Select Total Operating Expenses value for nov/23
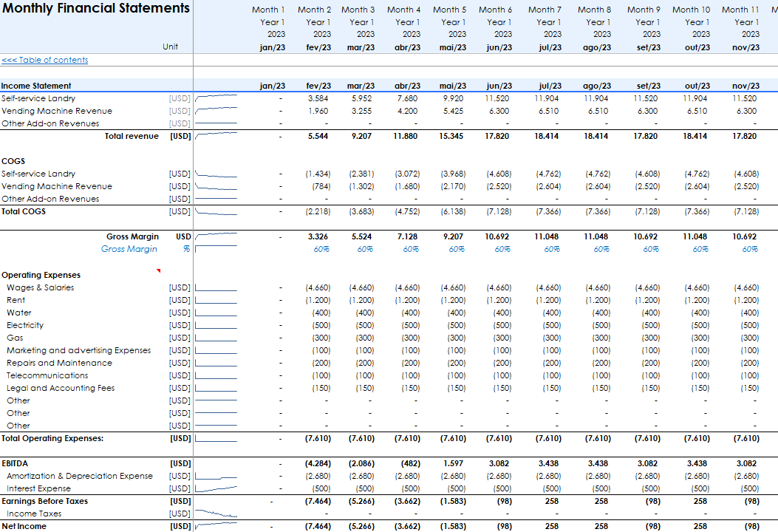 click(x=745, y=438)
